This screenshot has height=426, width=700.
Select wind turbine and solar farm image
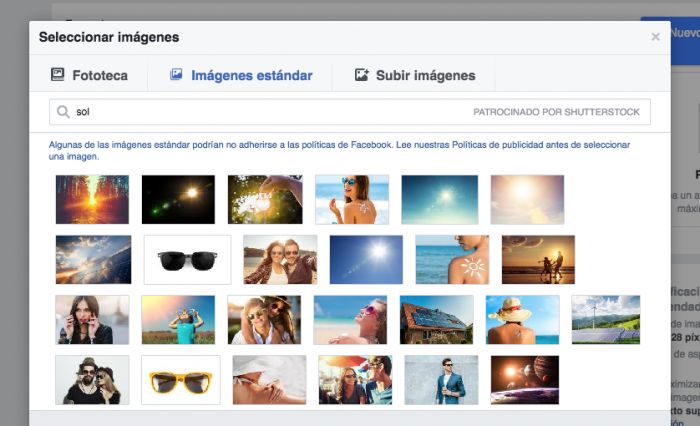click(606, 320)
